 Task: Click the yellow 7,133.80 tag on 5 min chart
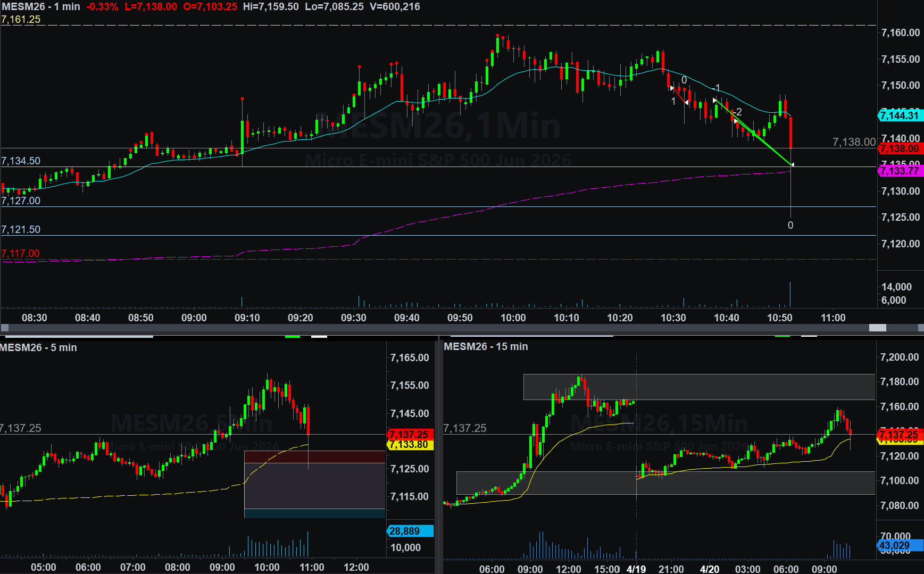[409, 445]
